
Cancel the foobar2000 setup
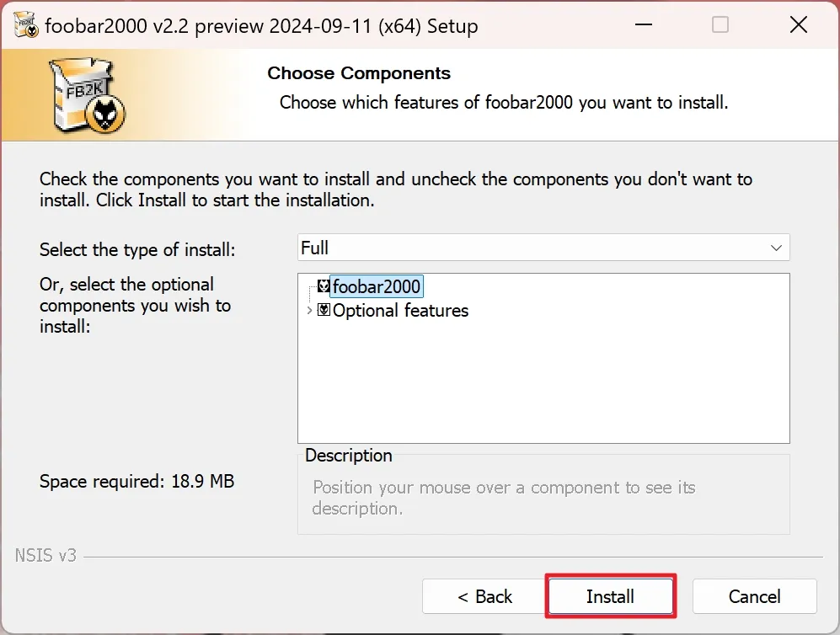tap(754, 596)
